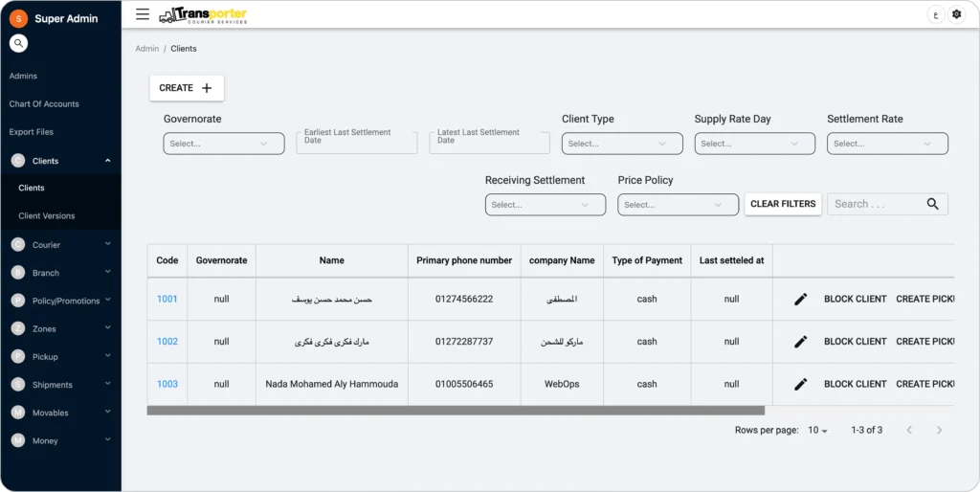Click the Super Admin avatar icon
980x492 pixels.
[18, 18]
